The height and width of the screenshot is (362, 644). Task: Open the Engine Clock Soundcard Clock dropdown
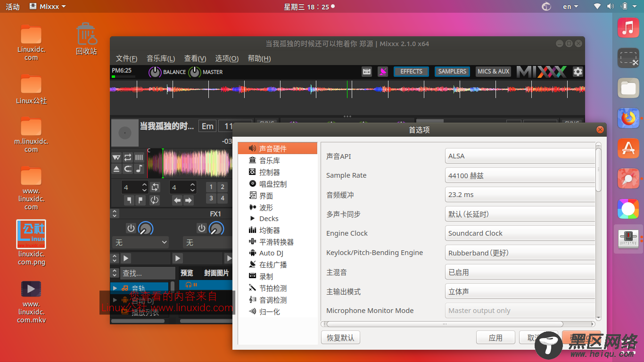tap(520, 233)
